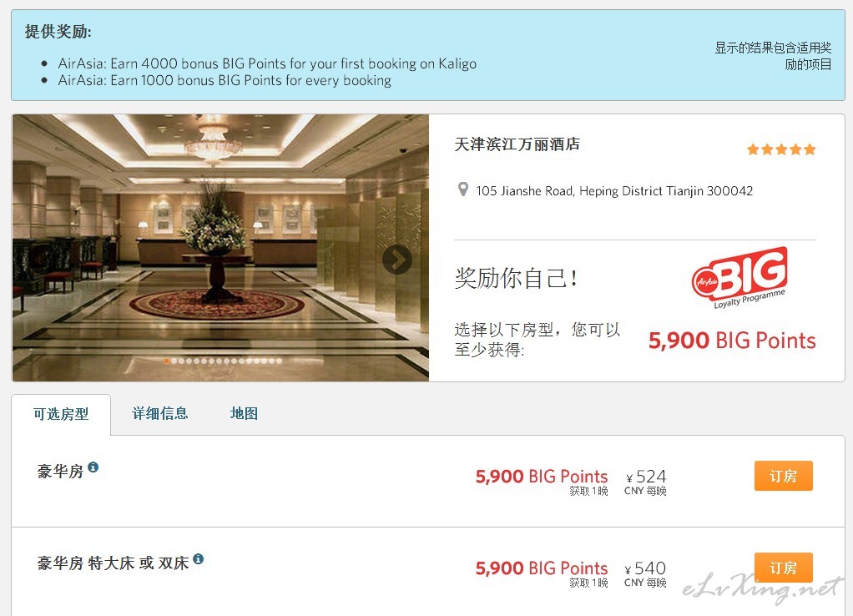The height and width of the screenshot is (616, 853).
Task: Click the map pin icon by the address
Action: click(463, 189)
